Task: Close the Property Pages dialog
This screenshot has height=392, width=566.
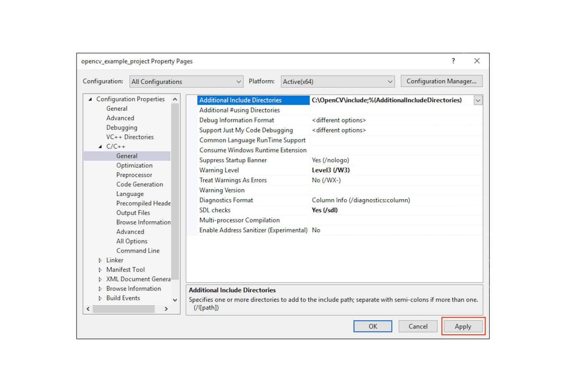Action: point(477,61)
